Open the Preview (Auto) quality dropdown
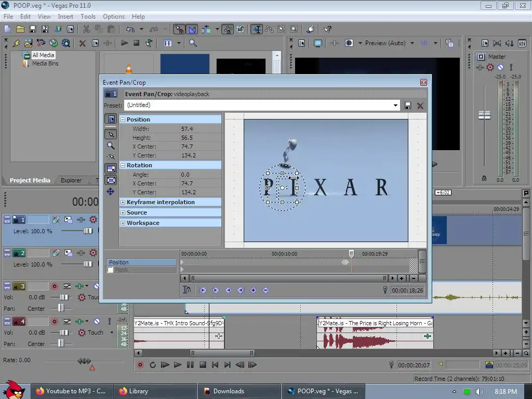Image resolution: width=532 pixels, height=399 pixels. click(x=412, y=43)
